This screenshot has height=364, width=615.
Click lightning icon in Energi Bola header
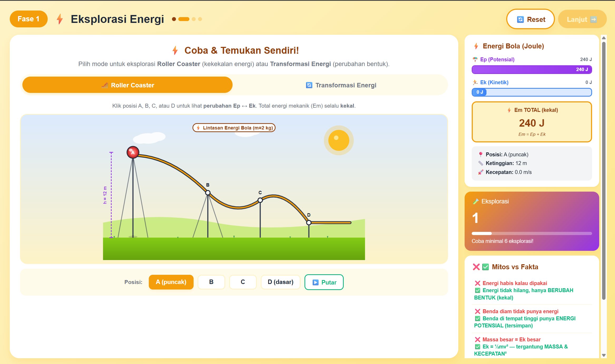click(x=476, y=46)
